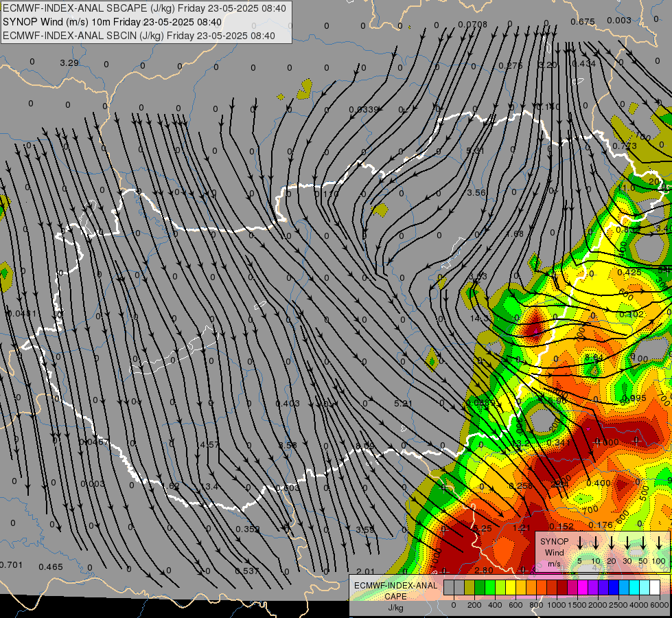Screen dimensions: 672x618
Task: Click the 10 m/s wind arrow in the SYNOP legend
Action: (596, 542)
